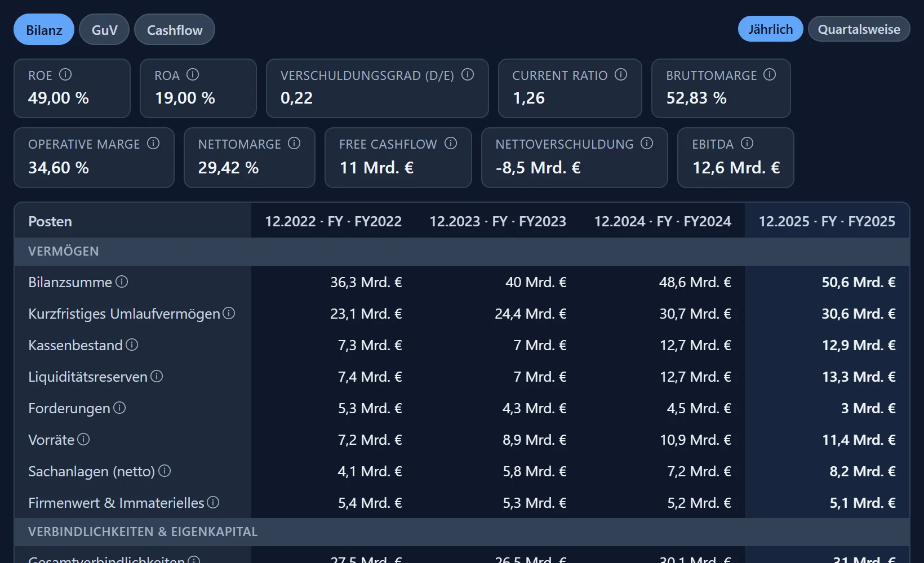Click Sachanlagen FY2022 value 4,1 Mrd. €
The height and width of the screenshot is (563, 924).
coord(370,471)
